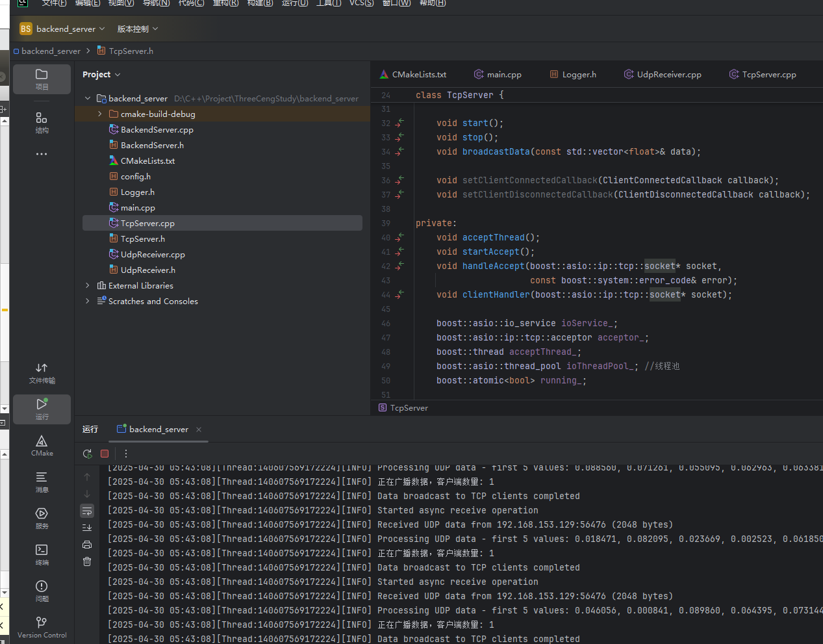The width and height of the screenshot is (823, 644).
Task: Open the 版本控制 dropdown
Action: click(137, 29)
